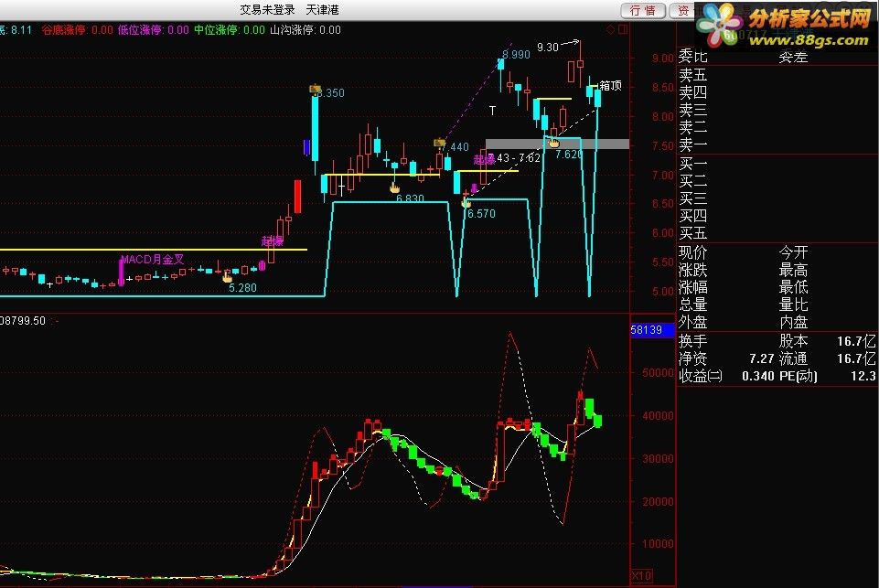Viewport: 879px width, 588px height.
Task: Click the magenta MACD月金叉 candle bar
Action: tap(121, 273)
